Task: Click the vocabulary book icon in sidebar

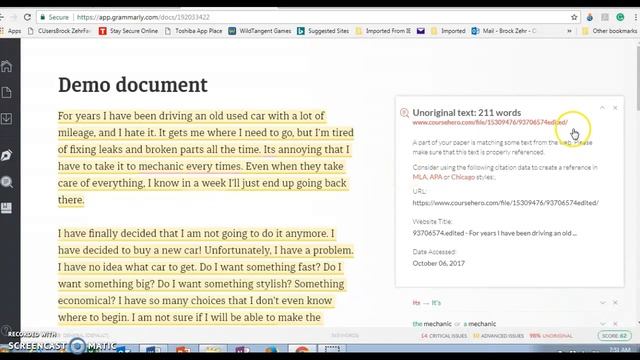Action: (x=7, y=208)
